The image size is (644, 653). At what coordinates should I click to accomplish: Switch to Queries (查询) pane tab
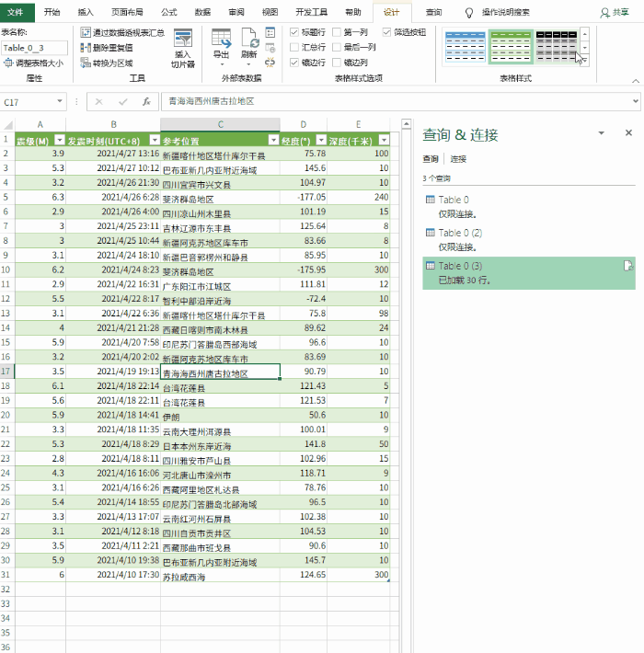(x=431, y=159)
